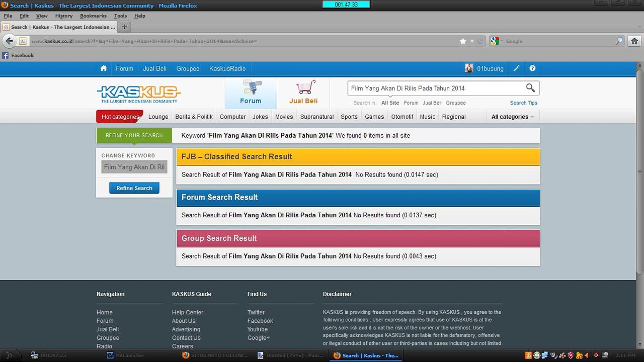The width and height of the screenshot is (644, 362).
Task: Bookmark this page with the star icon
Action: pyautogui.click(x=463, y=41)
